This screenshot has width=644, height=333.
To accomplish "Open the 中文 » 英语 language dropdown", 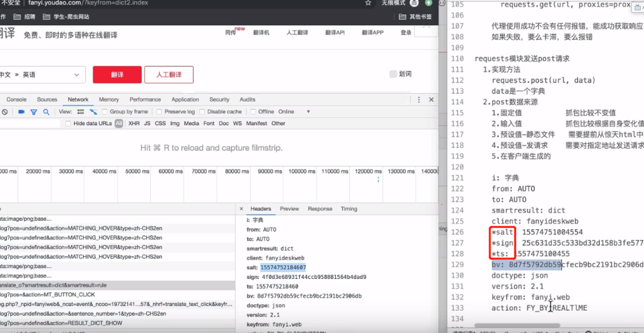I will pyautogui.click(x=42, y=75).
